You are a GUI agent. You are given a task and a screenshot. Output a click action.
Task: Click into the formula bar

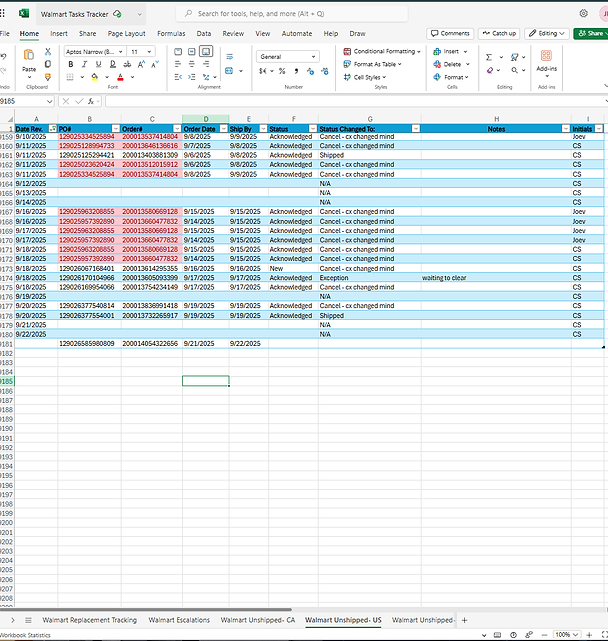tap(355, 101)
